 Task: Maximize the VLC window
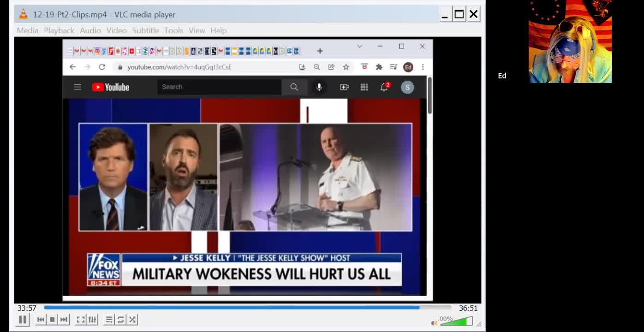click(x=459, y=14)
